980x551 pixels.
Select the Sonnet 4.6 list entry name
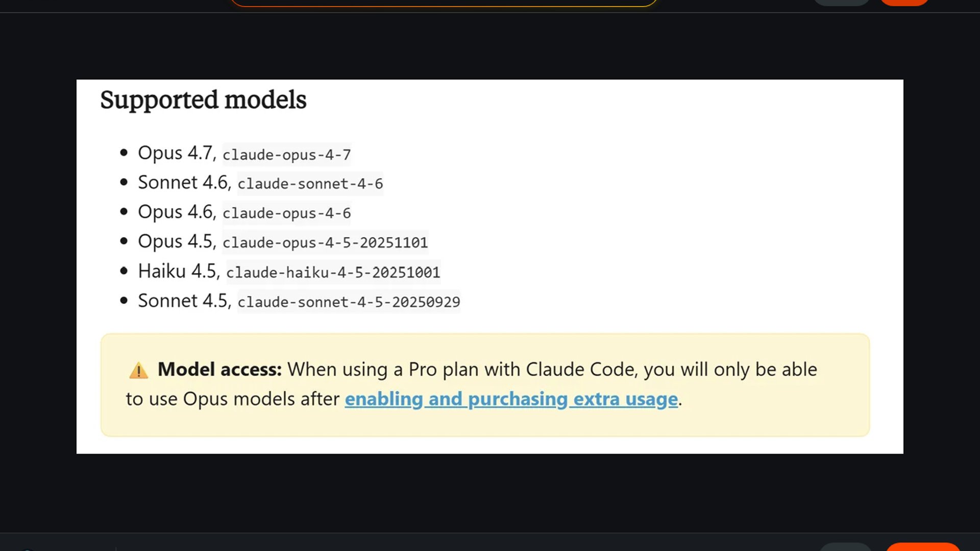point(182,182)
